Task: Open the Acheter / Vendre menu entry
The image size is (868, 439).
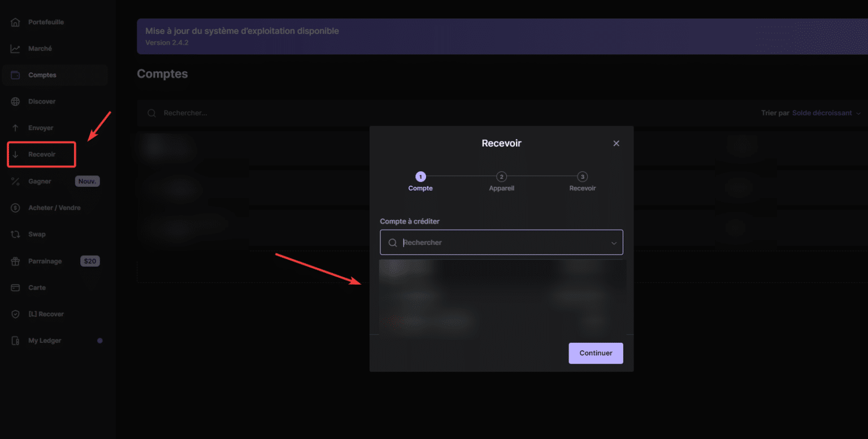Action: coord(53,208)
